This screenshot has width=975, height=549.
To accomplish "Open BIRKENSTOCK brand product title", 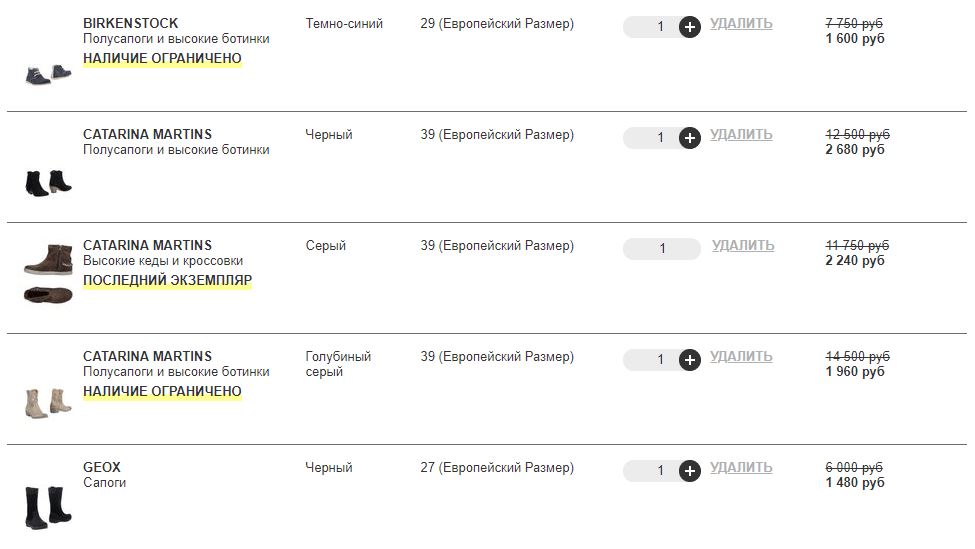I will coord(131,24).
